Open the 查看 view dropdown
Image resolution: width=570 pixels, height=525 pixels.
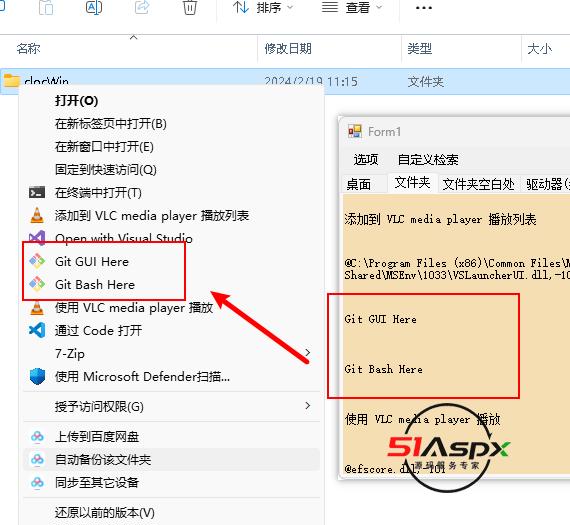(352, 7)
